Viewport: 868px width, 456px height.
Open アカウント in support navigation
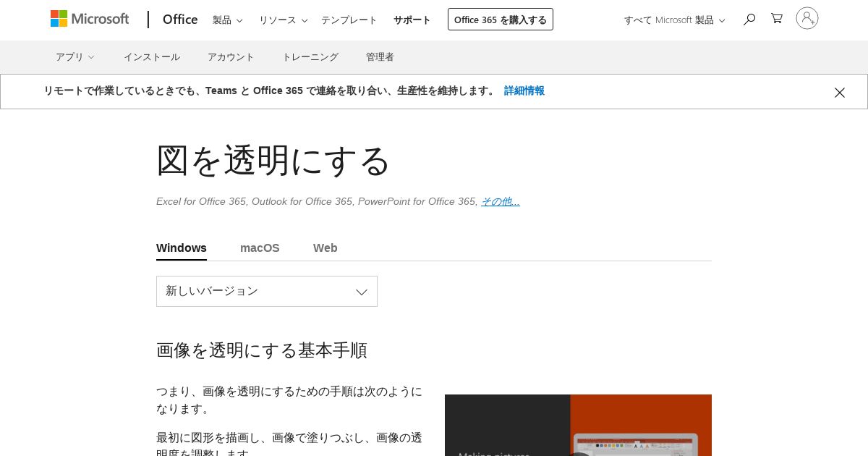point(231,57)
